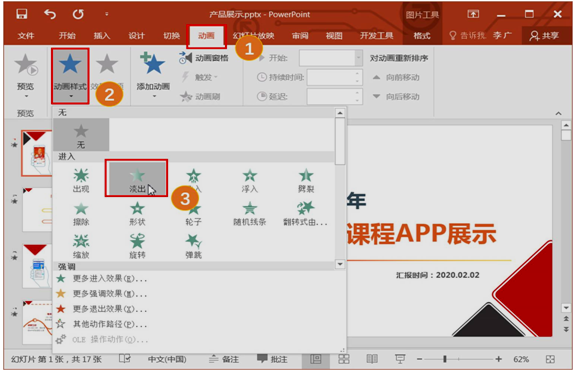This screenshot has width=574, height=371.
Task: Open the 格式 picture tools tab
Action: (421, 36)
